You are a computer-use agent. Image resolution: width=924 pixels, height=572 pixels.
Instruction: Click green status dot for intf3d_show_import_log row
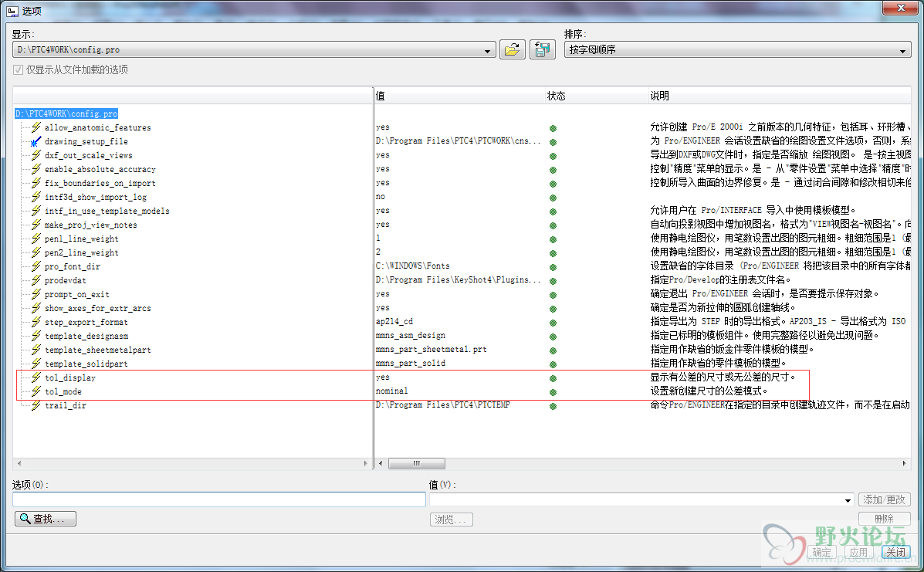553,198
